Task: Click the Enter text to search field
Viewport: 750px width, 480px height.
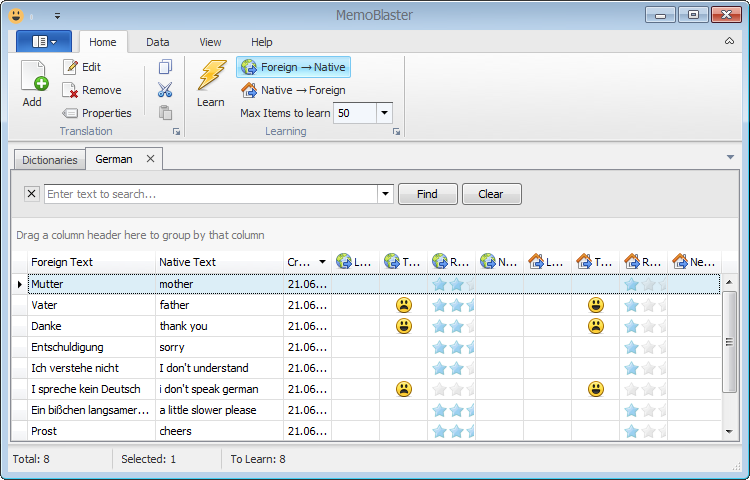Action: click(x=211, y=194)
